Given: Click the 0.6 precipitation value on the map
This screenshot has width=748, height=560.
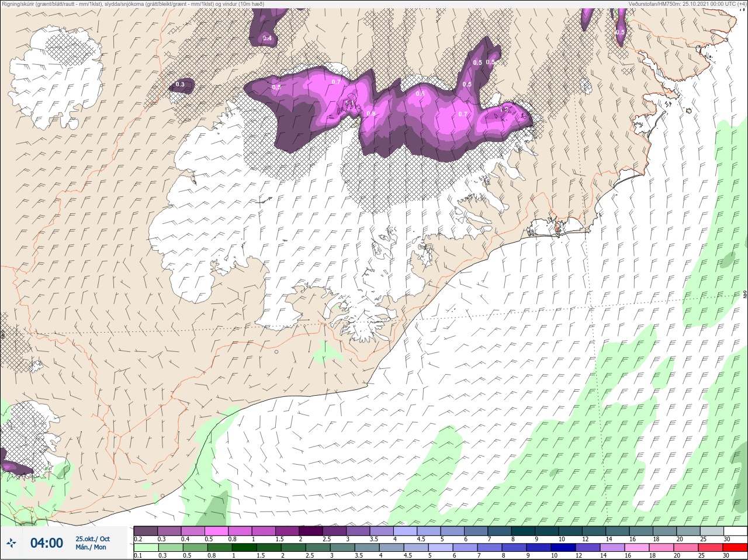Looking at the screenshot, I should click(x=420, y=94).
